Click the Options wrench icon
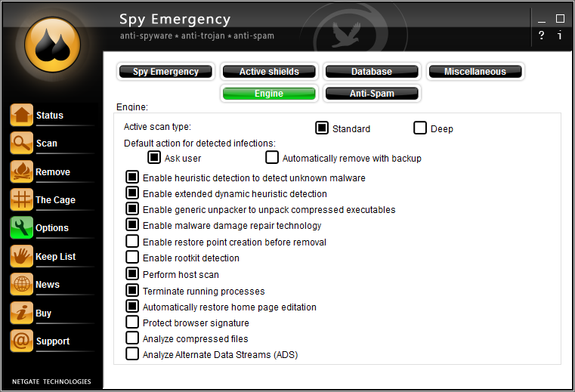The width and height of the screenshot is (575, 392). (x=22, y=228)
